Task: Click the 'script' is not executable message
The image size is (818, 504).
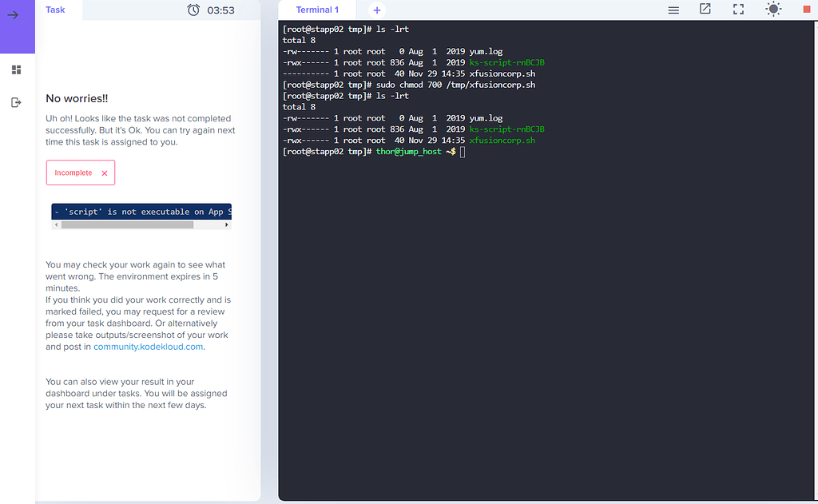Action: (x=141, y=212)
